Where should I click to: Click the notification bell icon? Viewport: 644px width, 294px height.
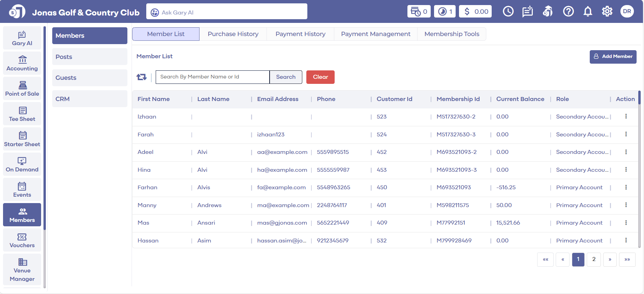[x=588, y=11]
